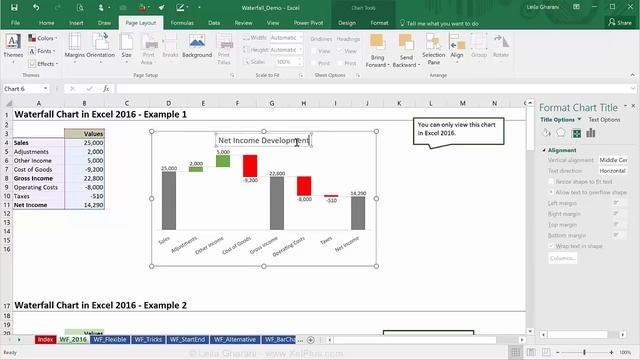Click Tell me what you want to do
640x360 pixels.
tap(439, 23)
